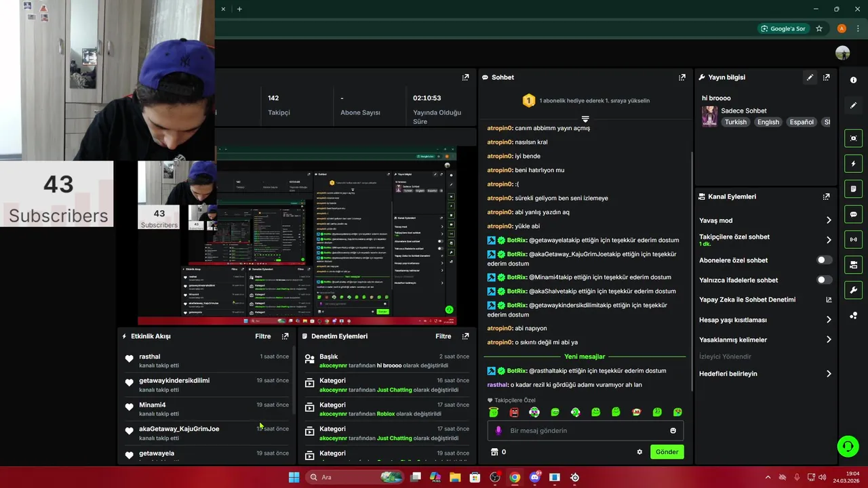The height and width of the screenshot is (488, 868).
Task: Click İzleyici Yönlendir option
Action: [725, 357]
